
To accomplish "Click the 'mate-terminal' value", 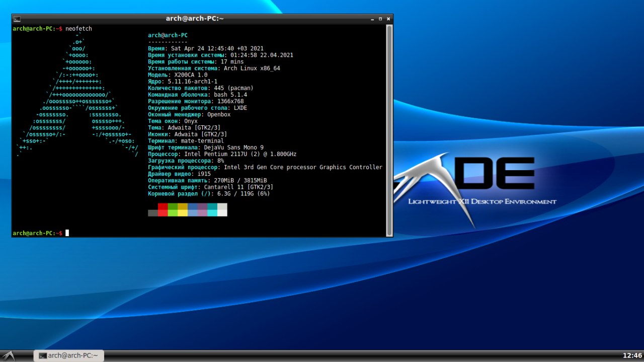I will (202, 141).
